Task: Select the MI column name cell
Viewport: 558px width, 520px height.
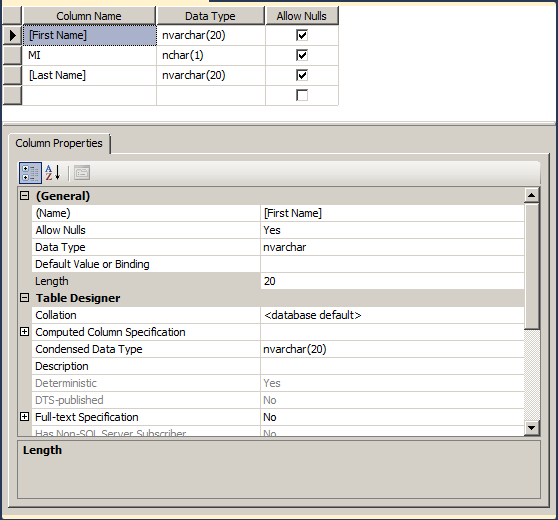Action: point(90,55)
